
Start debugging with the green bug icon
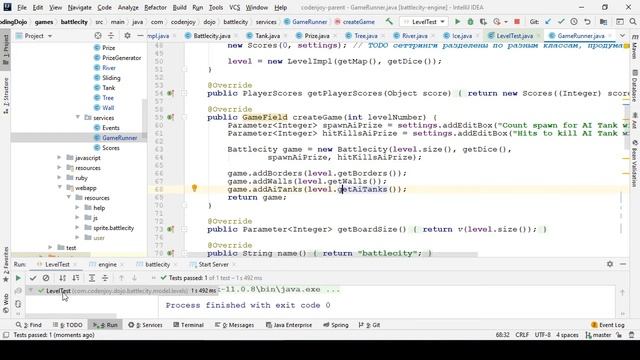[470, 22]
